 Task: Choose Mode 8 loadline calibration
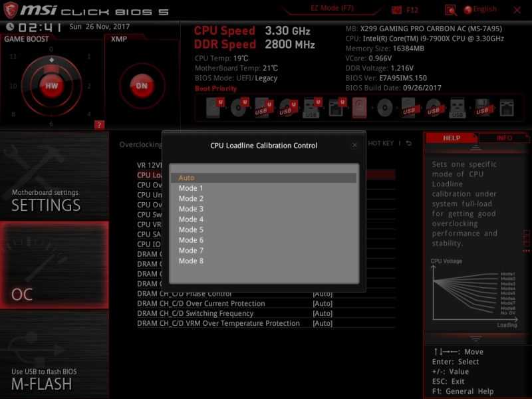[x=263, y=261]
